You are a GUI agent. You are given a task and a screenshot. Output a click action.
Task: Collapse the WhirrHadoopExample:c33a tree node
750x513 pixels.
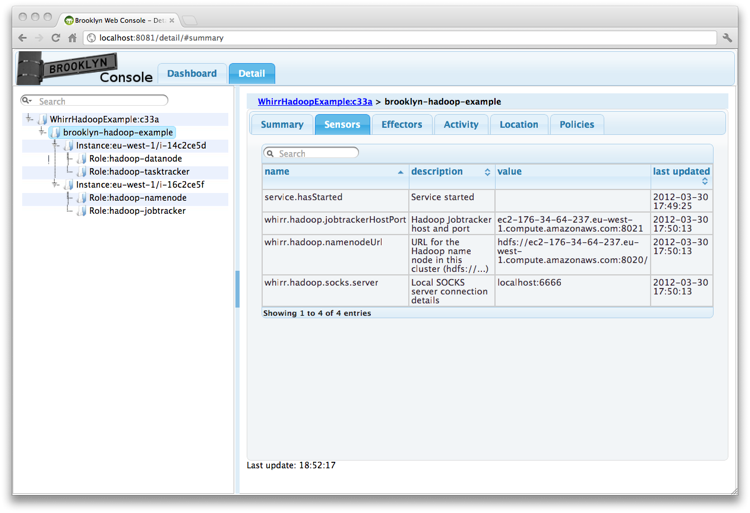(x=29, y=119)
